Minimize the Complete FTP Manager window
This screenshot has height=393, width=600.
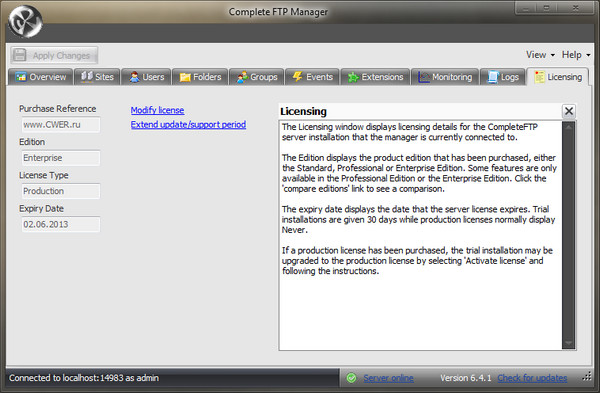526,8
